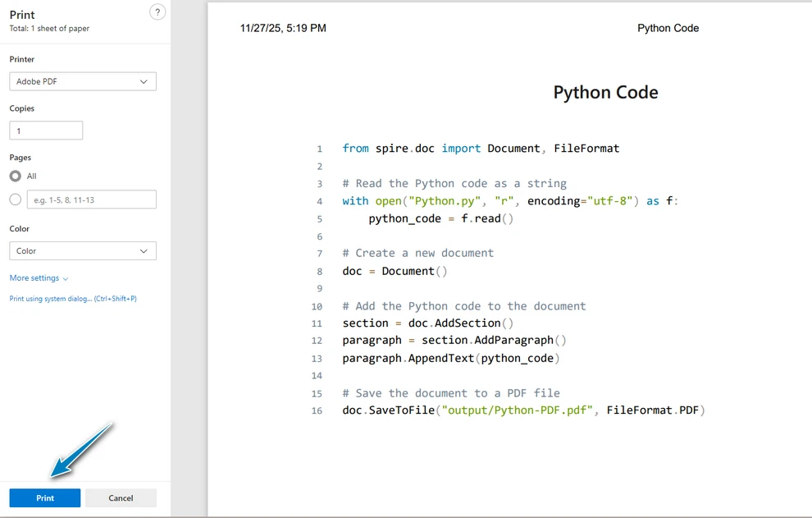Select the All pages radio button
Viewport: 812px width, 518px height.
[x=16, y=176]
